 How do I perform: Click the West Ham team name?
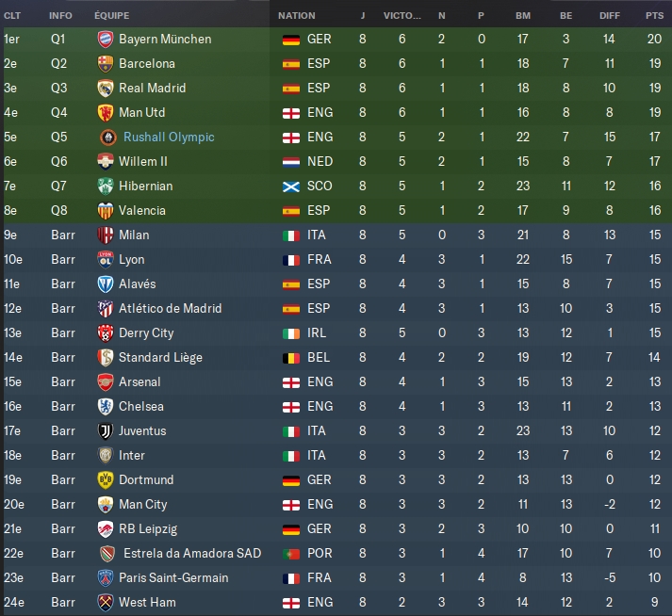click(147, 602)
